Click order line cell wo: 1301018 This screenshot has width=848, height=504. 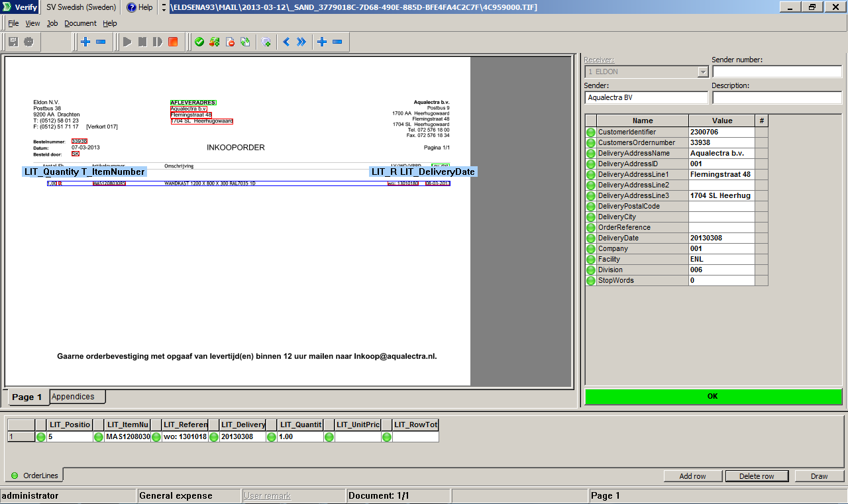(185, 437)
